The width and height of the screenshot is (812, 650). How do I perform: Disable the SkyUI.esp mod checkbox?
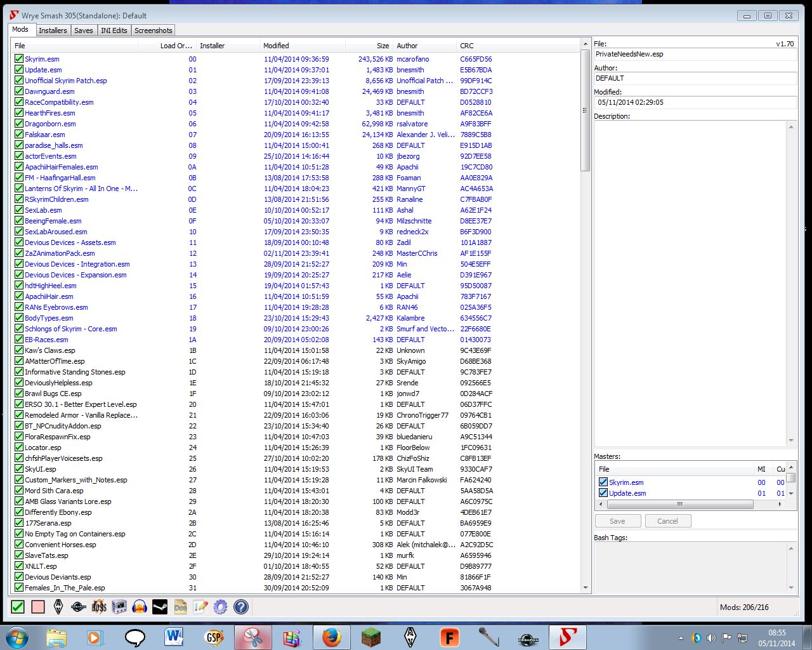point(19,469)
